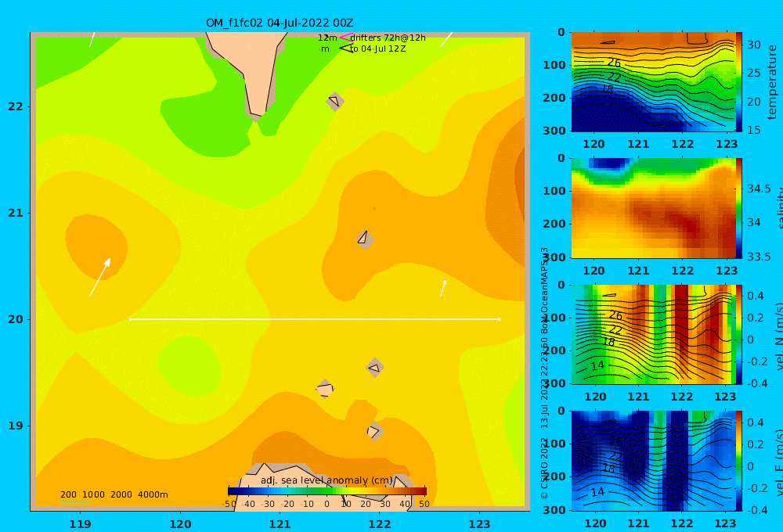Click the vel. E panel colour bar
Viewport: 783px width, 532px height.
point(739,461)
